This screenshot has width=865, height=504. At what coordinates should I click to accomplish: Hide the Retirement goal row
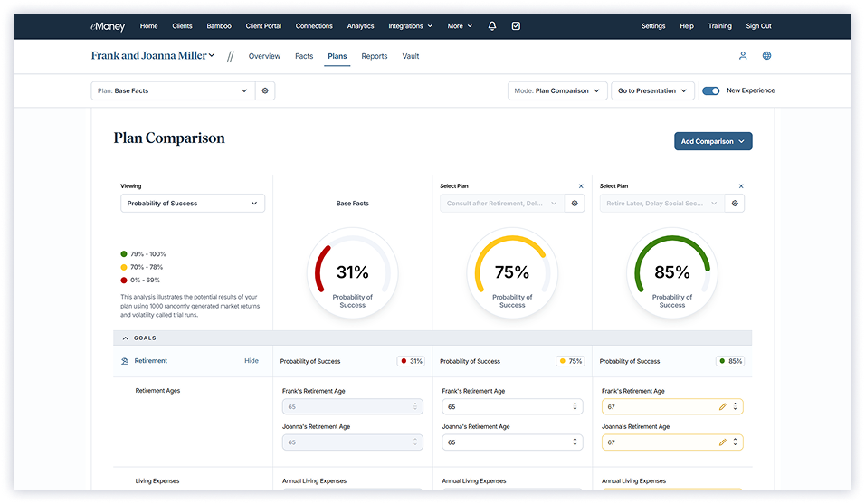(x=251, y=361)
